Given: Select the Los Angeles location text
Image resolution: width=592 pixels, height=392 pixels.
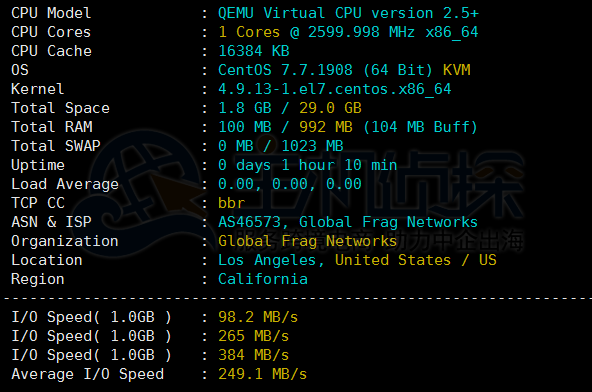Looking at the screenshot, I should click(x=267, y=260).
